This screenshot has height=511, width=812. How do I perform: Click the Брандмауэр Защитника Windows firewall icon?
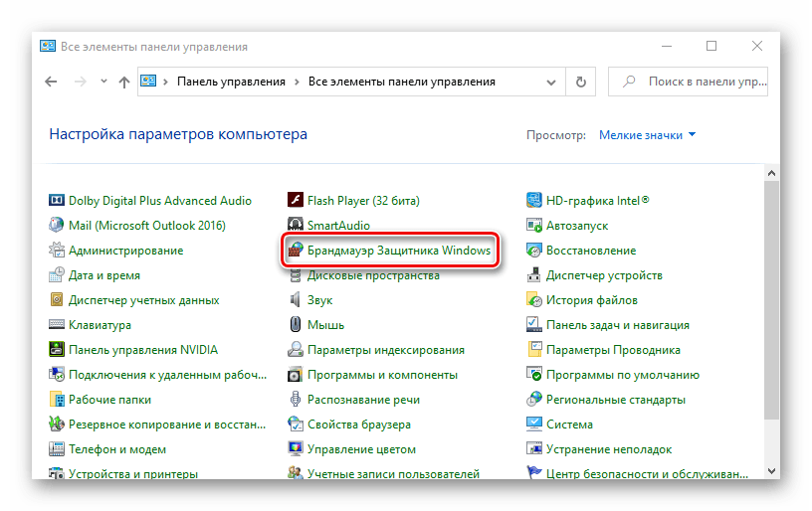point(296,250)
